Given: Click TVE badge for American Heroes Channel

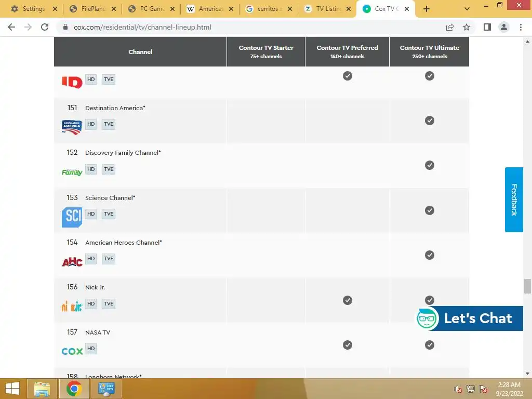Looking at the screenshot, I should (x=109, y=259).
